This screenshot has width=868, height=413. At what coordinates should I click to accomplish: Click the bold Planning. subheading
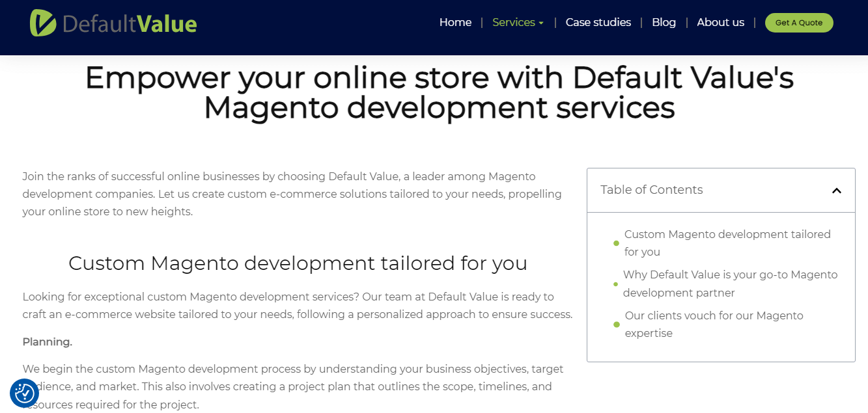coord(47,342)
